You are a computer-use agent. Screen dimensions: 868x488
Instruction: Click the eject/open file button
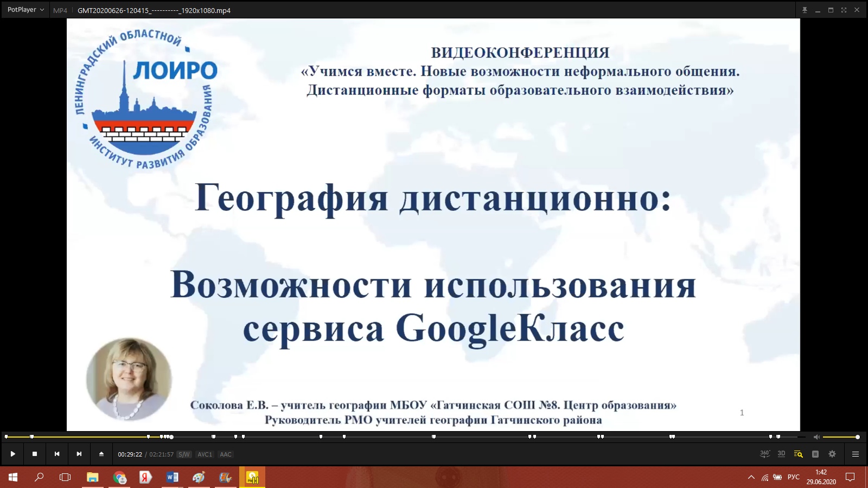tap(101, 454)
